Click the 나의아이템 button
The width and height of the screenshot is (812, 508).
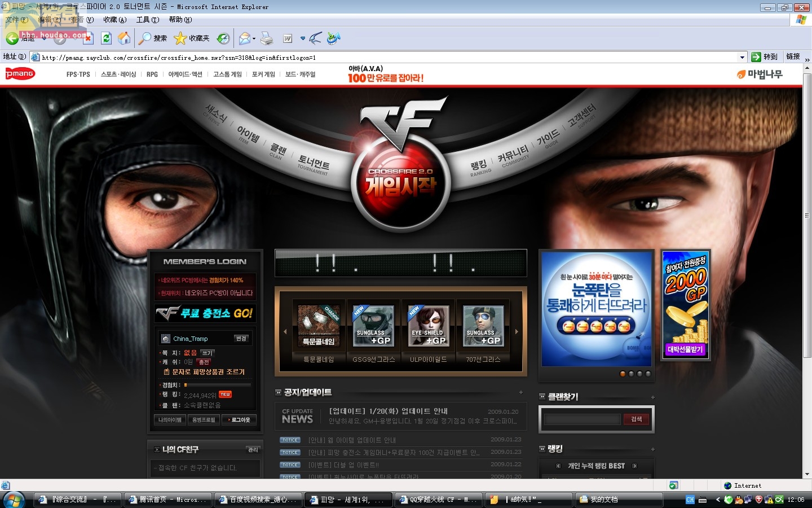click(170, 420)
